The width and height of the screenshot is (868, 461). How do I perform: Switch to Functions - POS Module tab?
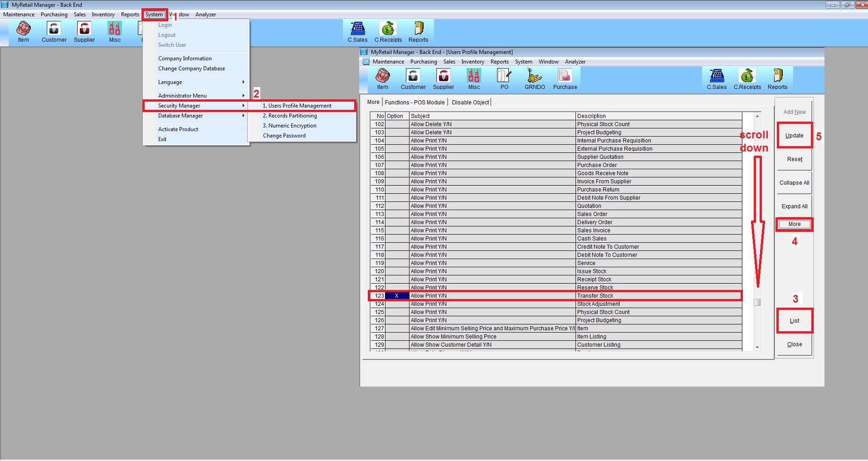point(414,103)
